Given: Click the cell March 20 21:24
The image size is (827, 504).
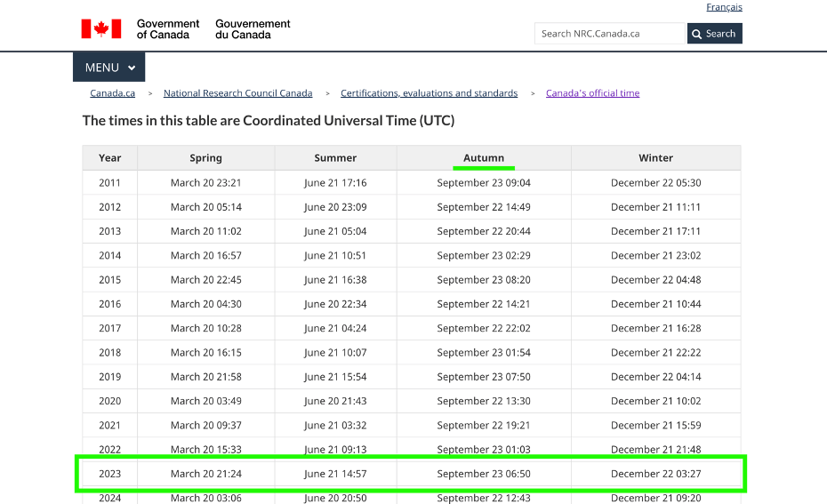Looking at the screenshot, I should tap(205, 474).
